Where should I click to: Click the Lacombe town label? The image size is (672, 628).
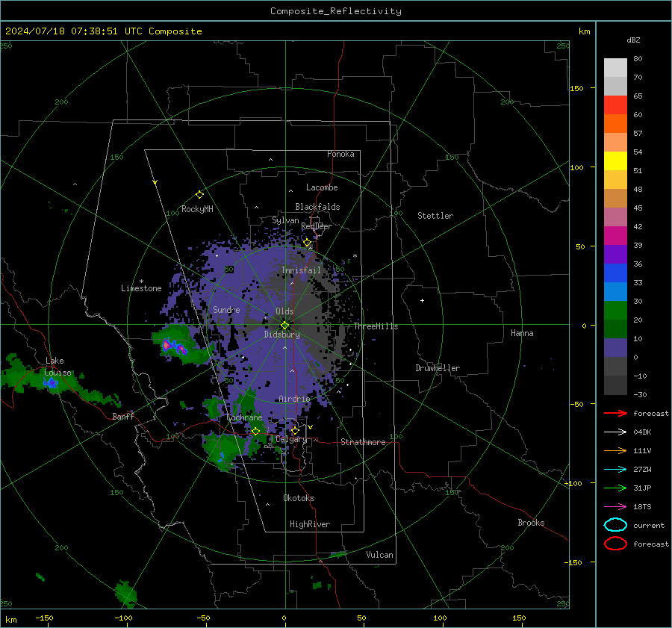[x=322, y=187]
